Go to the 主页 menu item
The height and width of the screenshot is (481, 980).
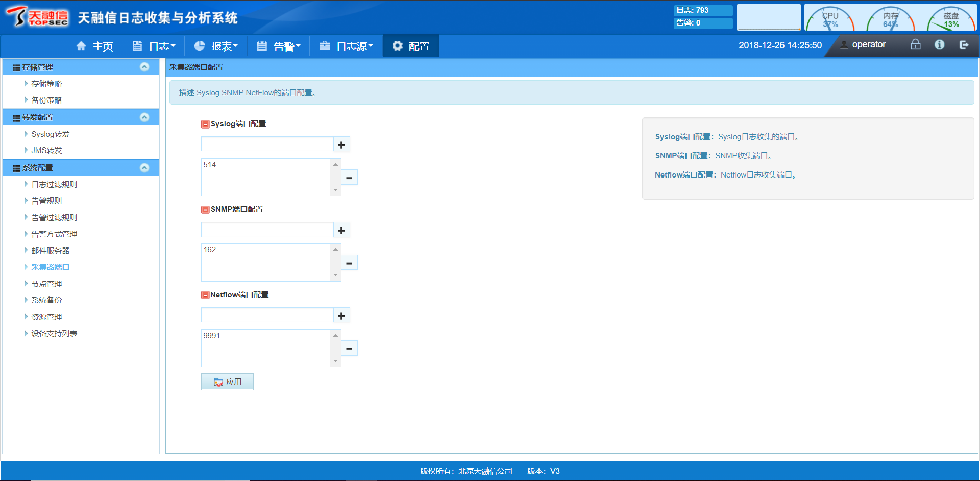pyautogui.click(x=95, y=46)
